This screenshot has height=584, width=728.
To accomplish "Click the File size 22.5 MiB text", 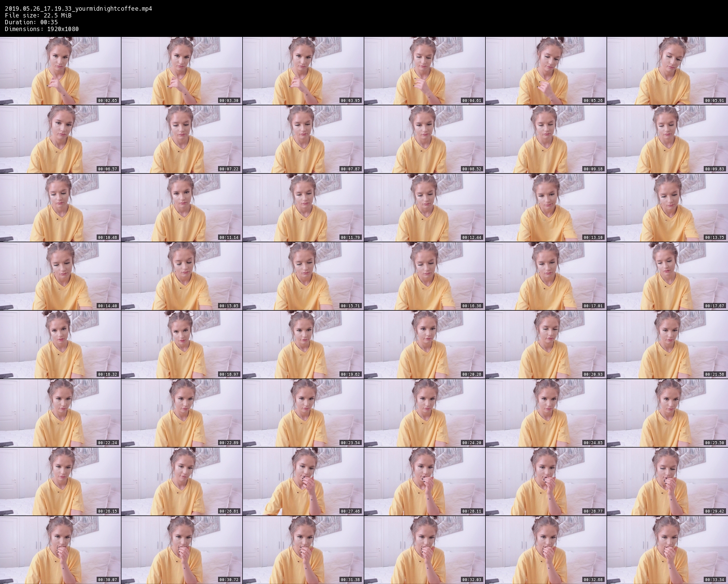I will 38,15.
